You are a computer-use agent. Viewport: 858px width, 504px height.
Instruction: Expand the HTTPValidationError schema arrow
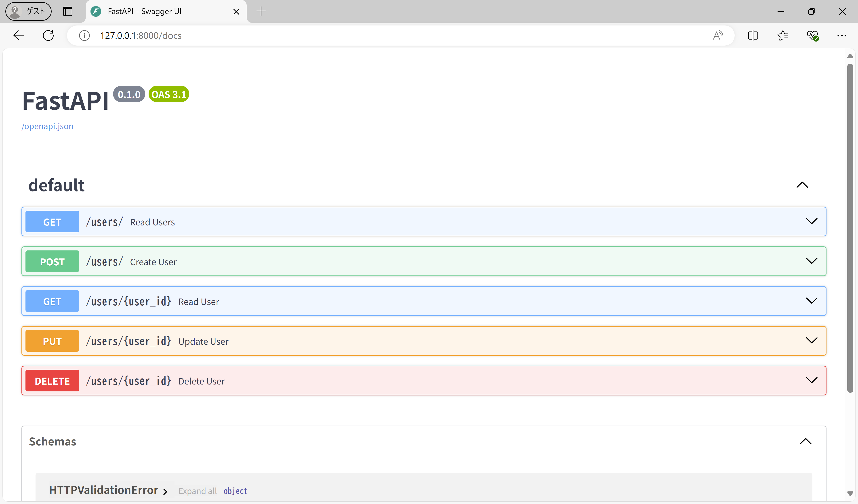(165, 491)
